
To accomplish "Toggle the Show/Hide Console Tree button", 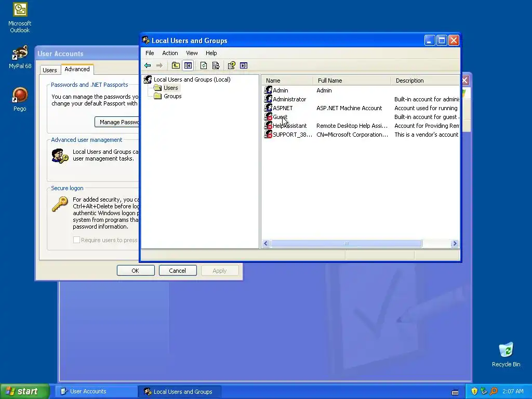I will 188,65.
